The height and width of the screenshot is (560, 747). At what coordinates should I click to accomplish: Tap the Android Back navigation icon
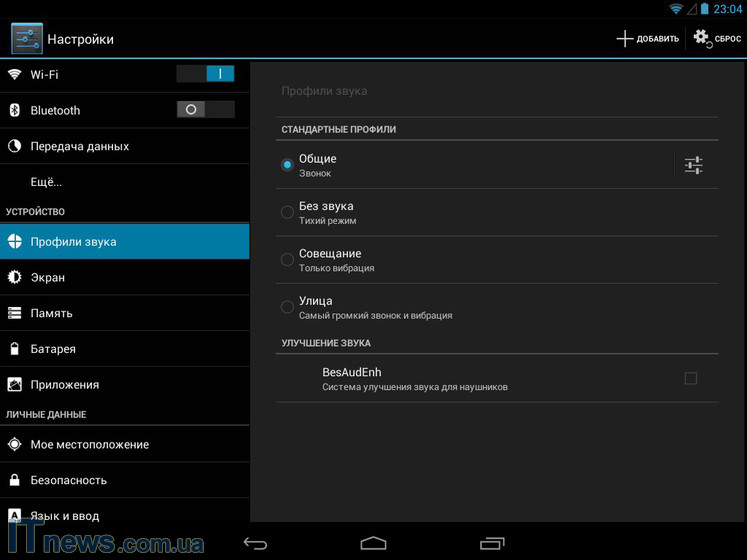click(256, 543)
